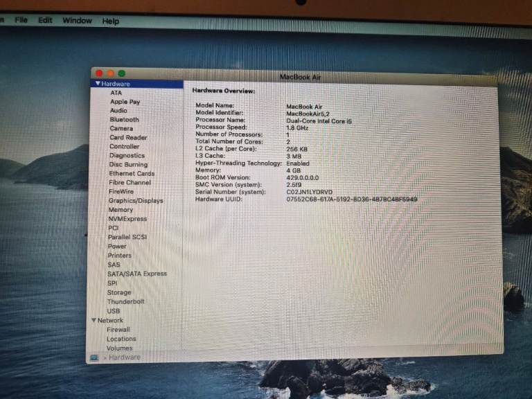Select Firewall under Network
532x399 pixels.
118,330
